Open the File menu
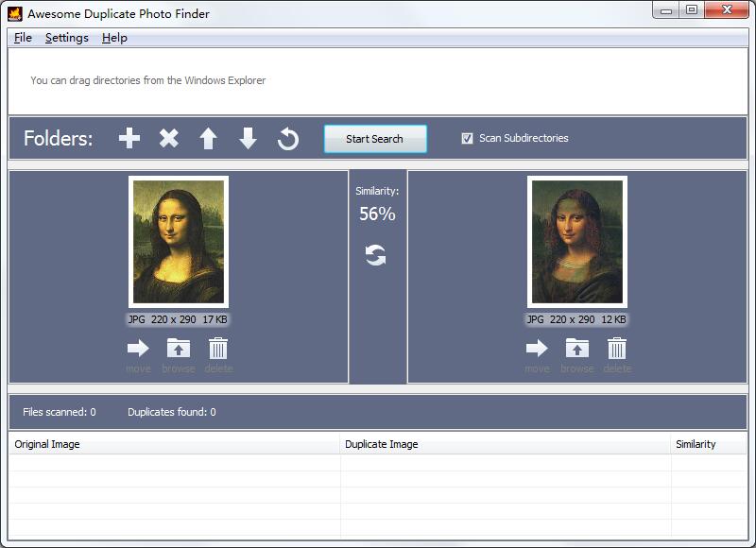 23,38
